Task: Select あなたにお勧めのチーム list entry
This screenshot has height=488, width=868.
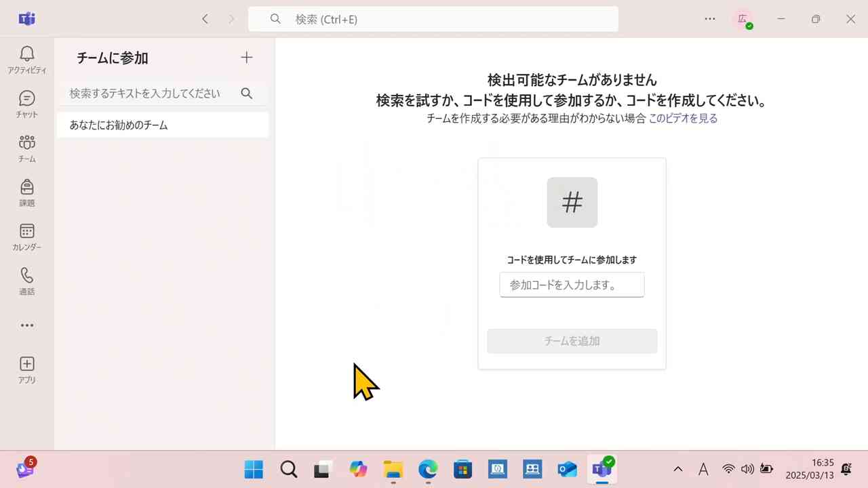Action: click(119, 125)
